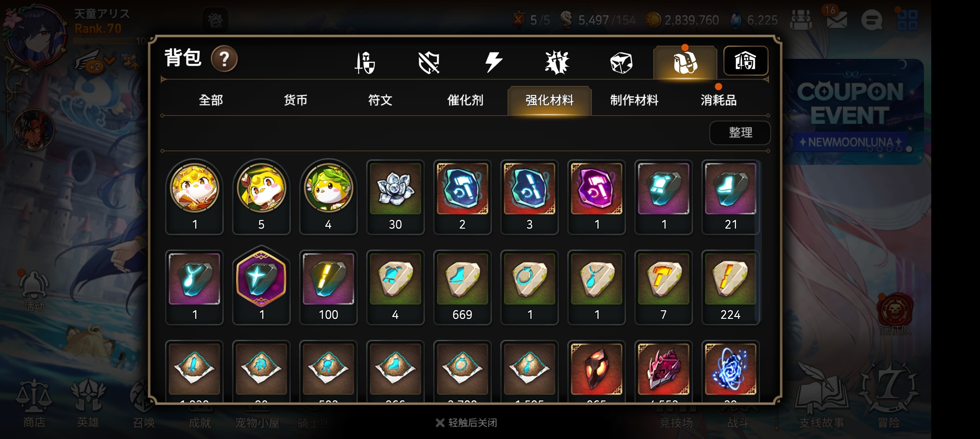Select the boot rune stone with 669

pos(462,287)
